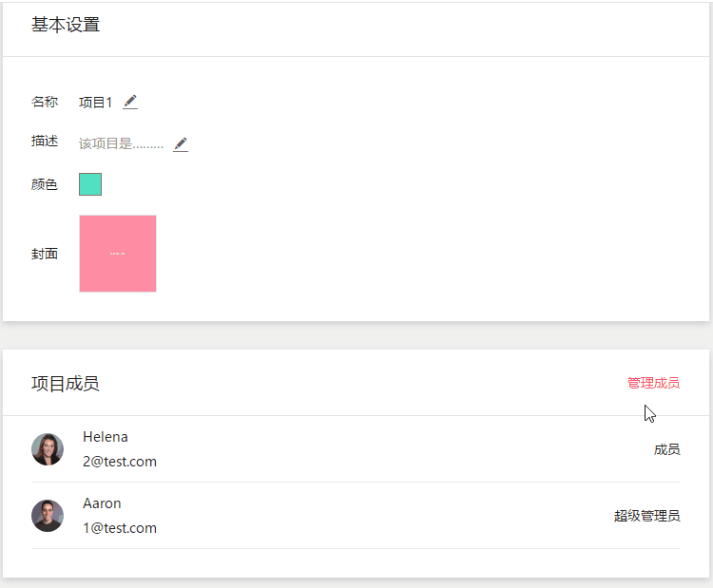Click the 项目成员 section heading
This screenshot has width=713, height=588.
click(x=66, y=384)
